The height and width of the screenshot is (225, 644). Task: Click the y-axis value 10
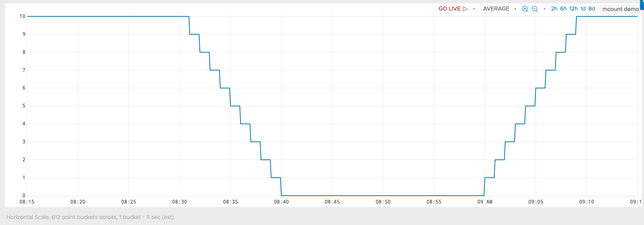[x=22, y=16]
